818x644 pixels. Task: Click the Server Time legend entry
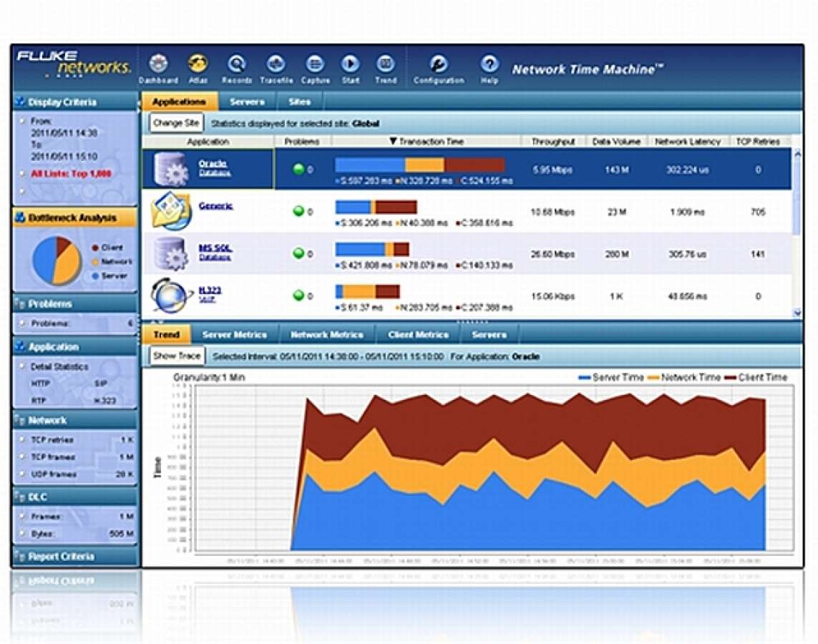[611, 377]
